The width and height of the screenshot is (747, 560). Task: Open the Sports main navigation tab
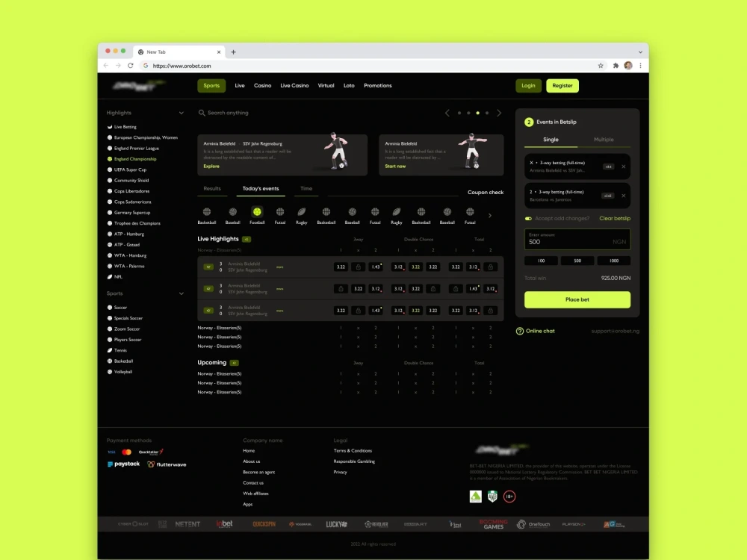tap(211, 86)
